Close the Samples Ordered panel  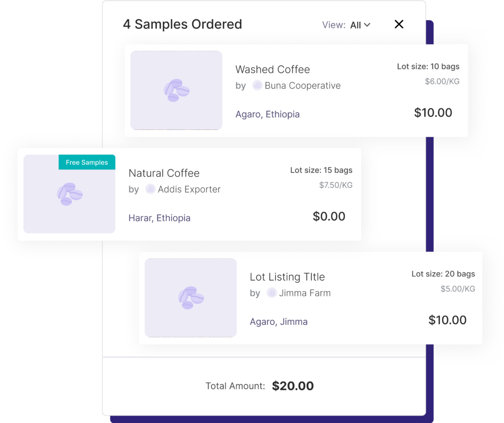tap(399, 24)
